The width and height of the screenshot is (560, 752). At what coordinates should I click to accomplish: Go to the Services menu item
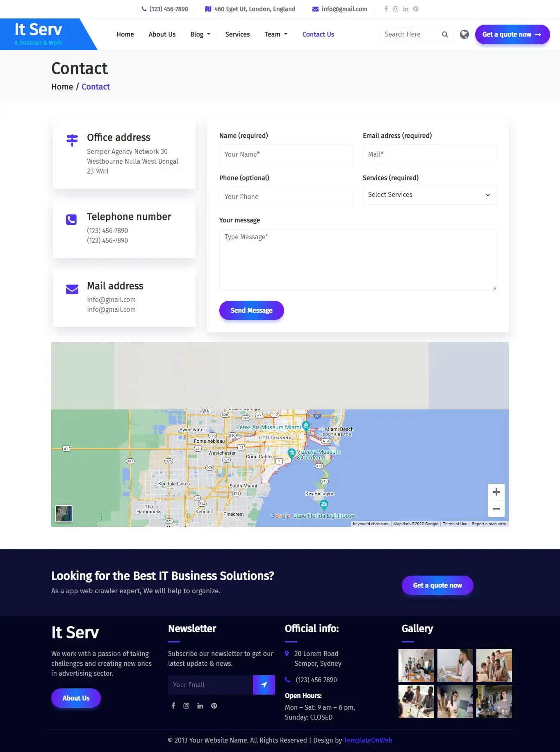[x=237, y=34]
